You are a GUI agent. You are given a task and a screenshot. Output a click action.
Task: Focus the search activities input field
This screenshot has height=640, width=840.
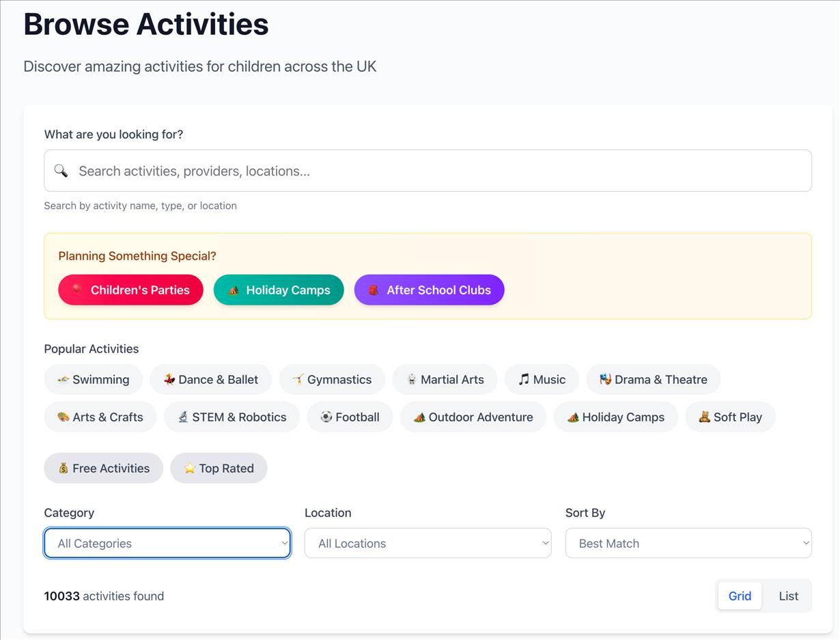point(437,171)
